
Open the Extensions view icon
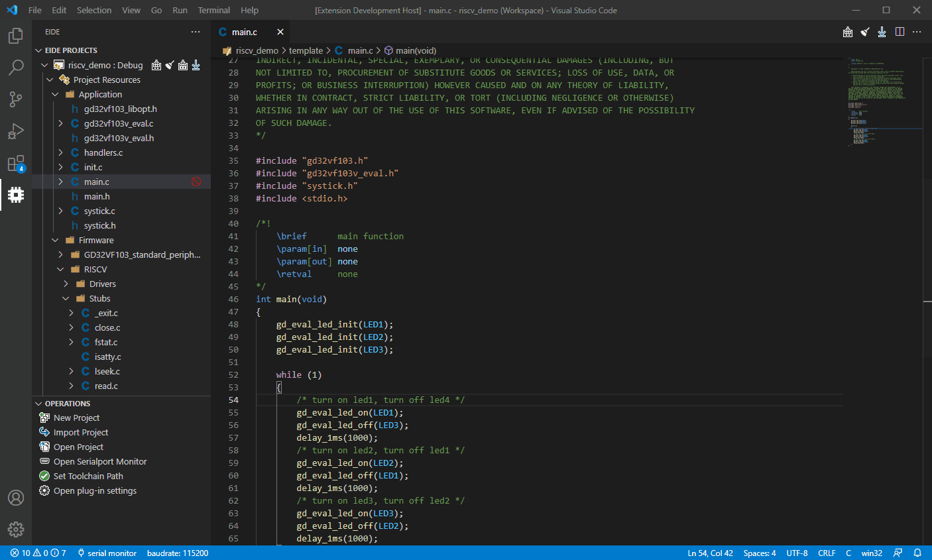[x=16, y=163]
